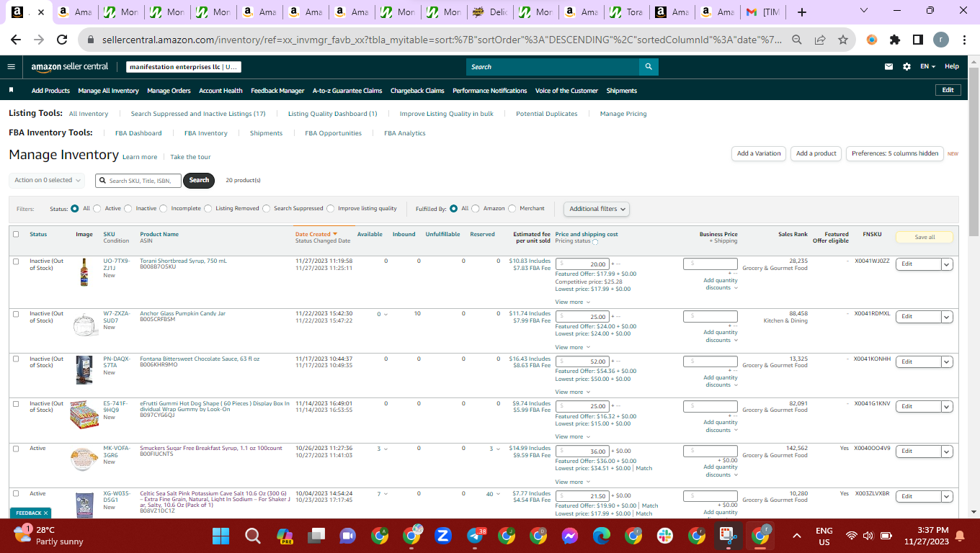This screenshot has height=553, width=980.
Task: Check the Anchor Glass Pumpkin Candy Jar checkbox
Action: click(16, 314)
